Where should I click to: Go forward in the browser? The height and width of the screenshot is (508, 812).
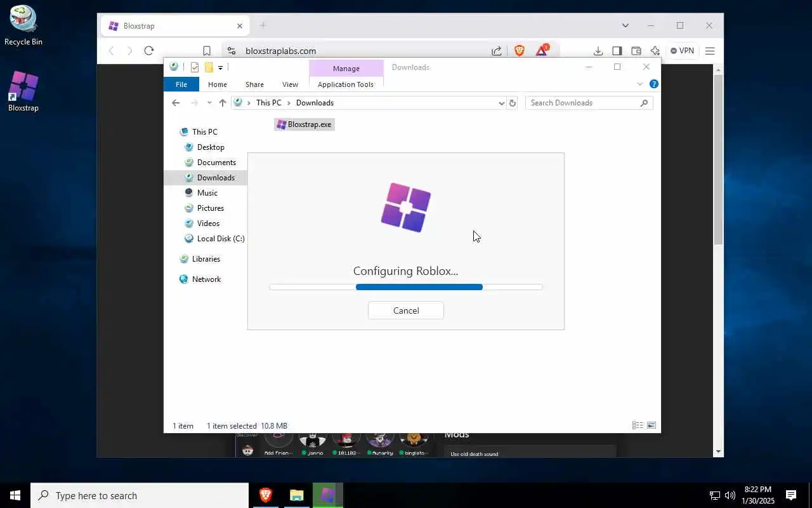130,51
